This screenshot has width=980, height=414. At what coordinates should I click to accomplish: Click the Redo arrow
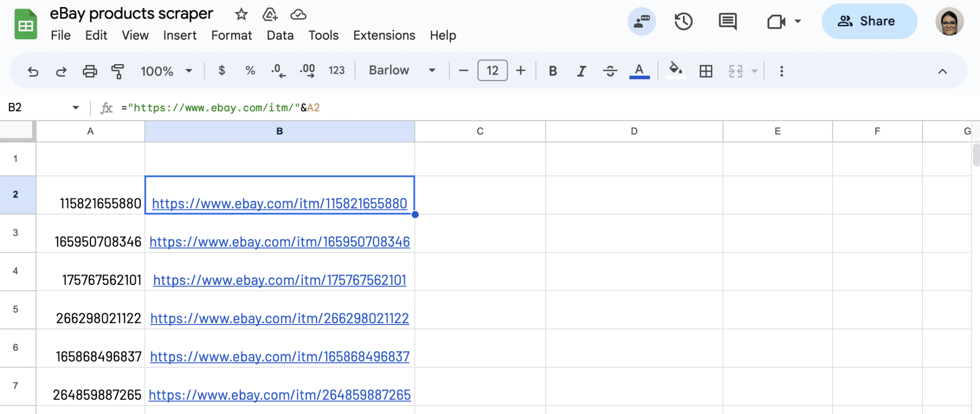61,72
